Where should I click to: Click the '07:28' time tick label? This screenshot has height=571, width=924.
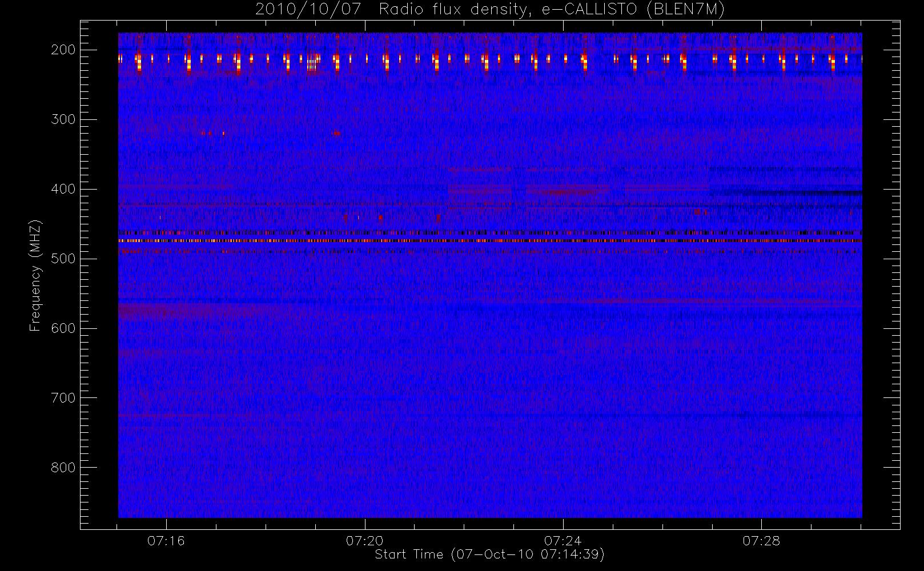[761, 541]
